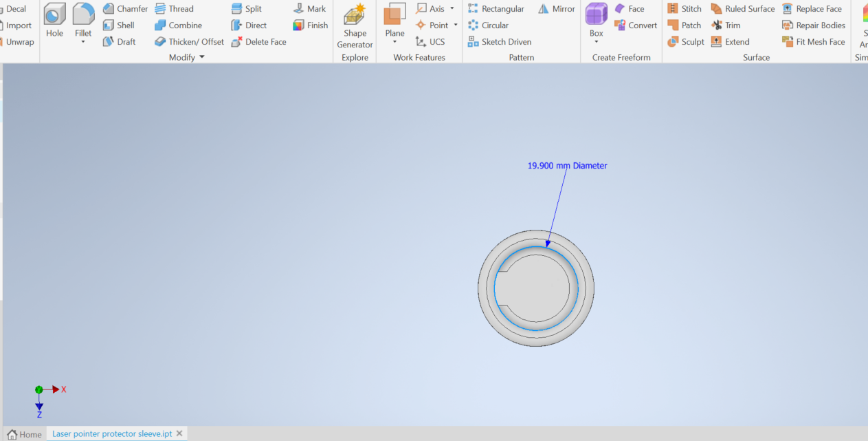The image size is (868, 441).
Task: Activate the Shell tool
Action: coord(119,25)
